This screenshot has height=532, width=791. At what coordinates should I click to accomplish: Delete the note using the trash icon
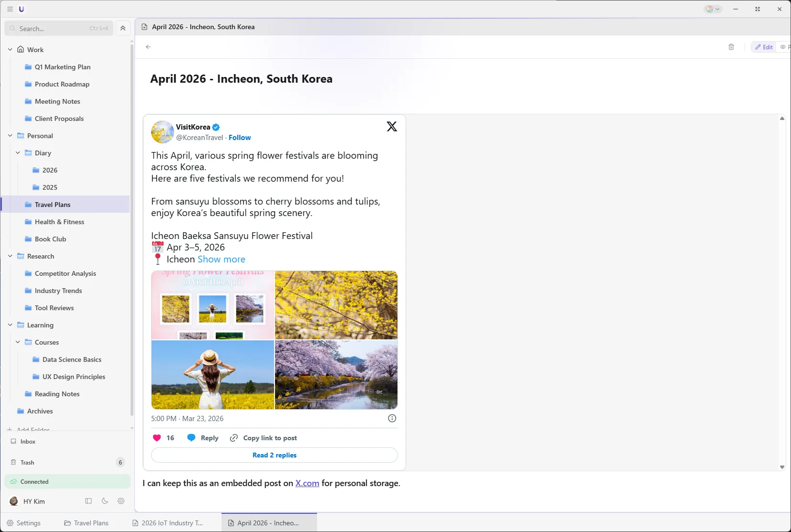point(731,46)
